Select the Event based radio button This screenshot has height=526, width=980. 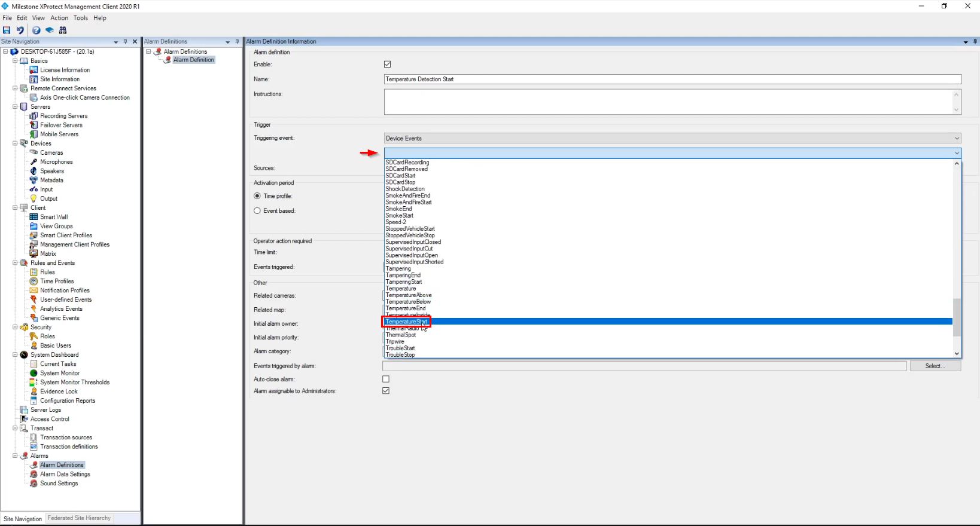257,210
